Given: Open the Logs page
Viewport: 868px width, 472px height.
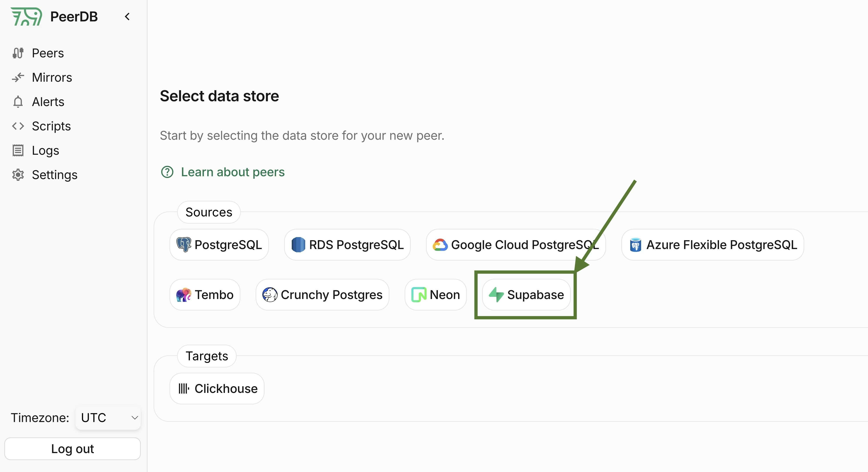Looking at the screenshot, I should [45, 150].
